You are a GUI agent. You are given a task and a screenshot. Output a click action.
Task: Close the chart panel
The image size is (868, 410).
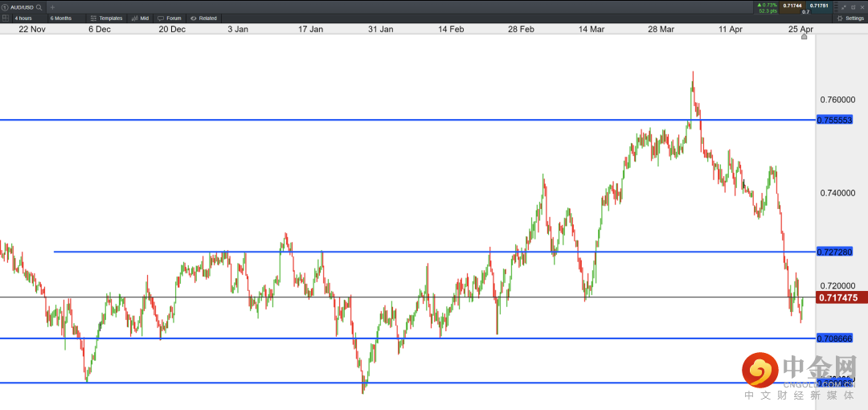pos(862,7)
